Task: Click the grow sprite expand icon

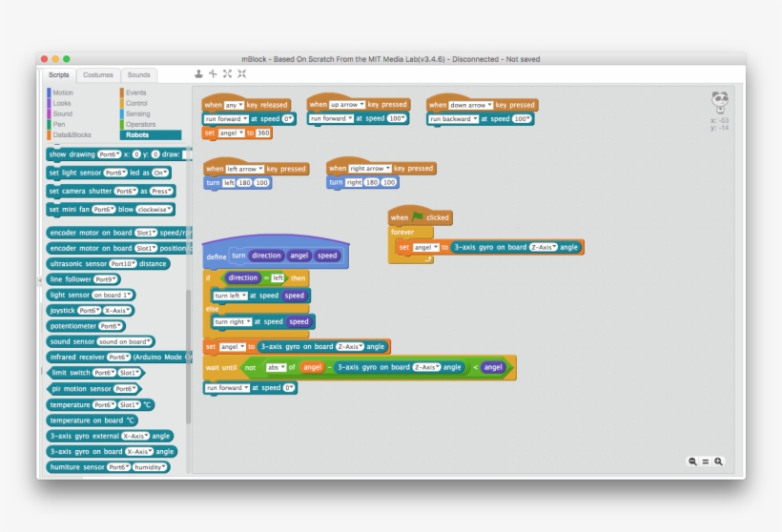Action: click(x=227, y=73)
